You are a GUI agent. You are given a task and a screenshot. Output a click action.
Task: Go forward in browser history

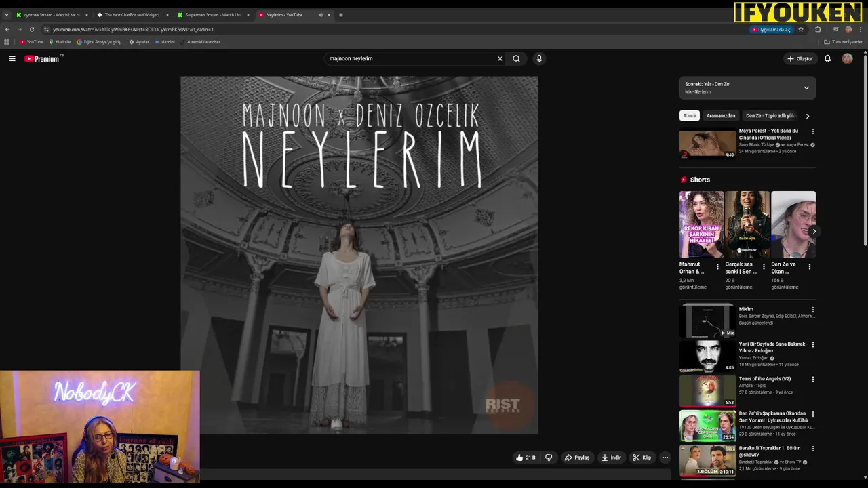[x=19, y=30]
